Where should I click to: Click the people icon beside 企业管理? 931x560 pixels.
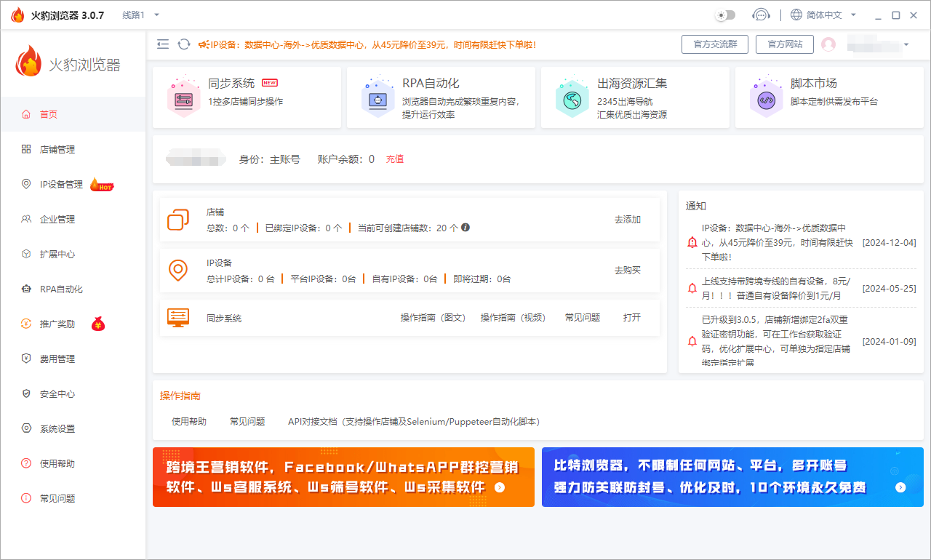[x=26, y=219]
